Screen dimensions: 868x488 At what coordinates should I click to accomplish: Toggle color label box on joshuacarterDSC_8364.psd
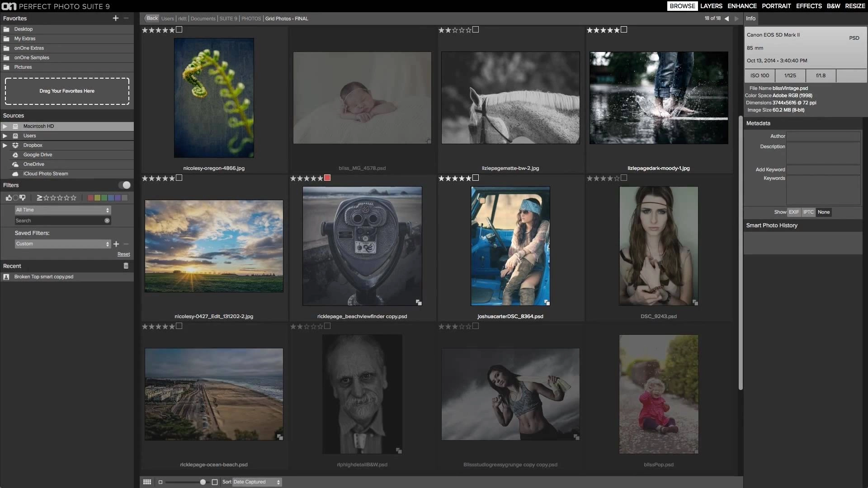(476, 178)
